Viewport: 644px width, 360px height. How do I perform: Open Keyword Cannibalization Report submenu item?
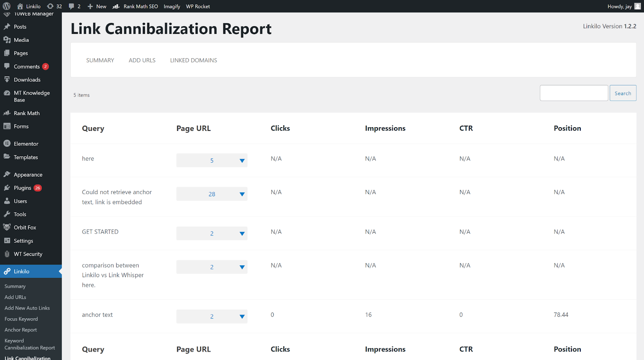(x=30, y=344)
